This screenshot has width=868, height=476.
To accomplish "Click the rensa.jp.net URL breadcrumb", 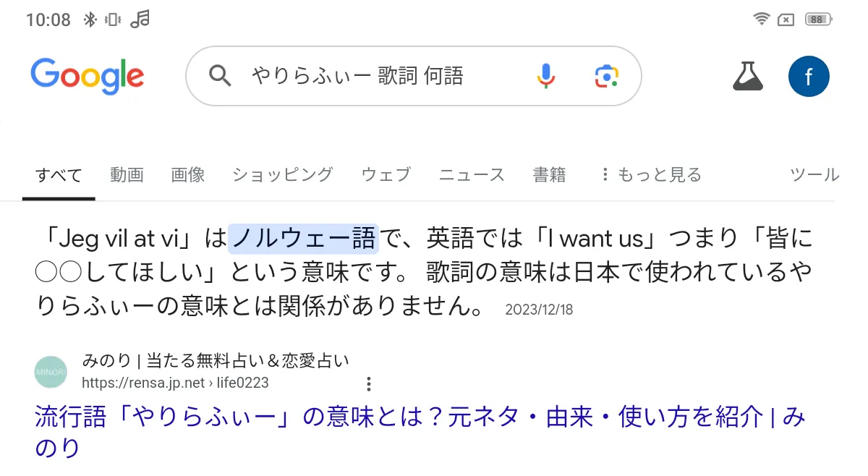I will point(175,383).
